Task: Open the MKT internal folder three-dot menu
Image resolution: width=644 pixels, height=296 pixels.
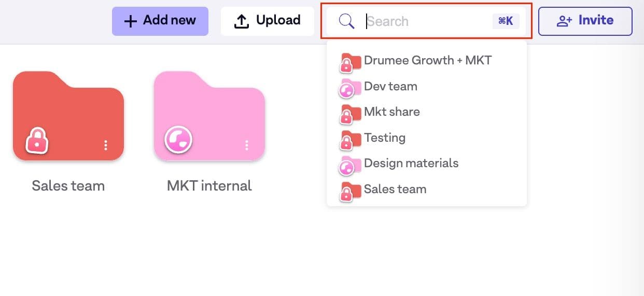Action: pos(247,145)
